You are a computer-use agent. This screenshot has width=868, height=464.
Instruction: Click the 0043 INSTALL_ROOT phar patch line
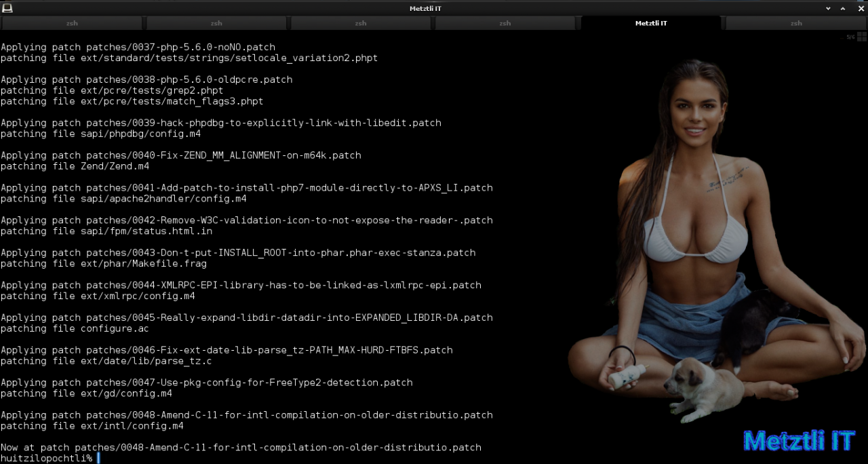(238, 254)
